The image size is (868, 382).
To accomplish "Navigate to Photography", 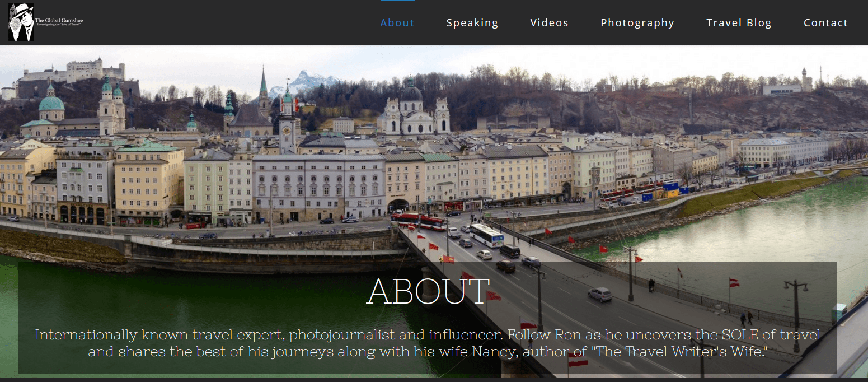I will [x=637, y=23].
